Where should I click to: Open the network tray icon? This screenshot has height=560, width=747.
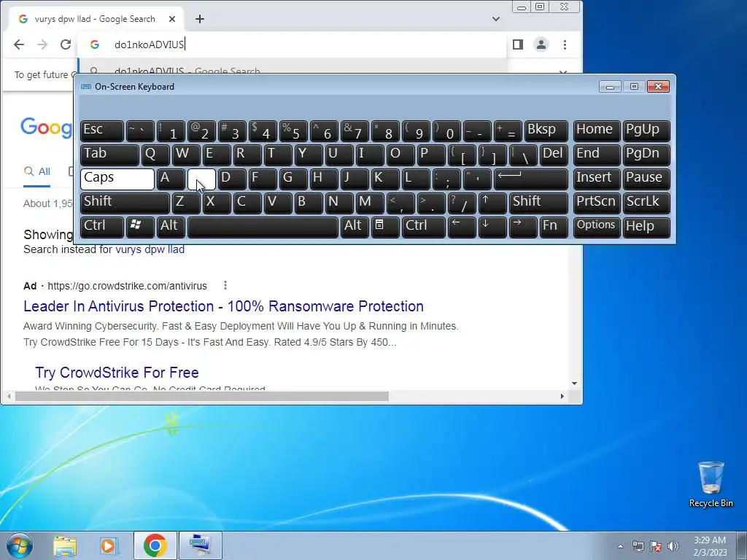tap(638, 546)
